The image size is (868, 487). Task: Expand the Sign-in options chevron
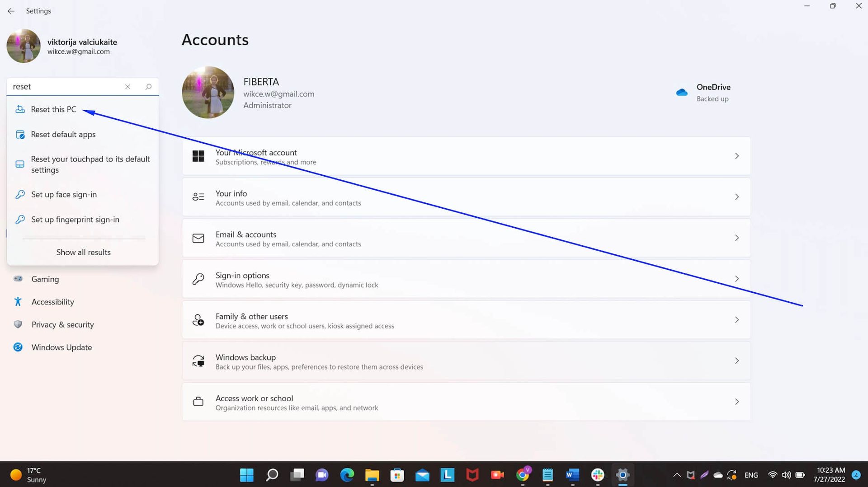(x=736, y=279)
